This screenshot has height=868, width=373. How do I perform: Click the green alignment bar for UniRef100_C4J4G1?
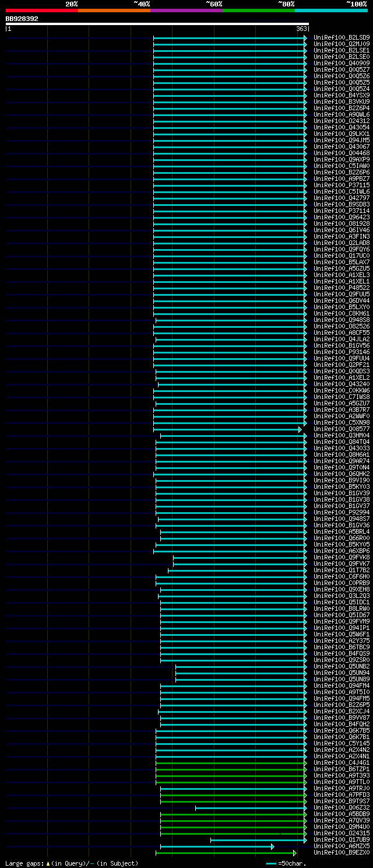pos(231,763)
